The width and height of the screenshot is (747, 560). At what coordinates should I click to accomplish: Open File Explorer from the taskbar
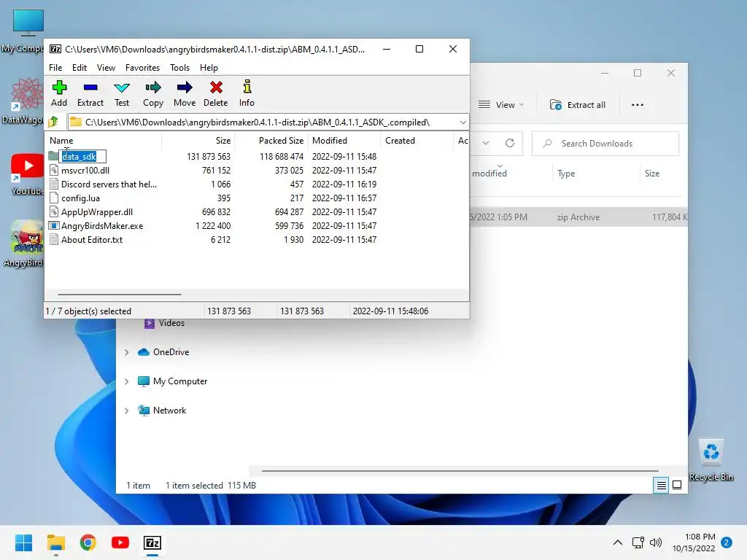(55, 542)
